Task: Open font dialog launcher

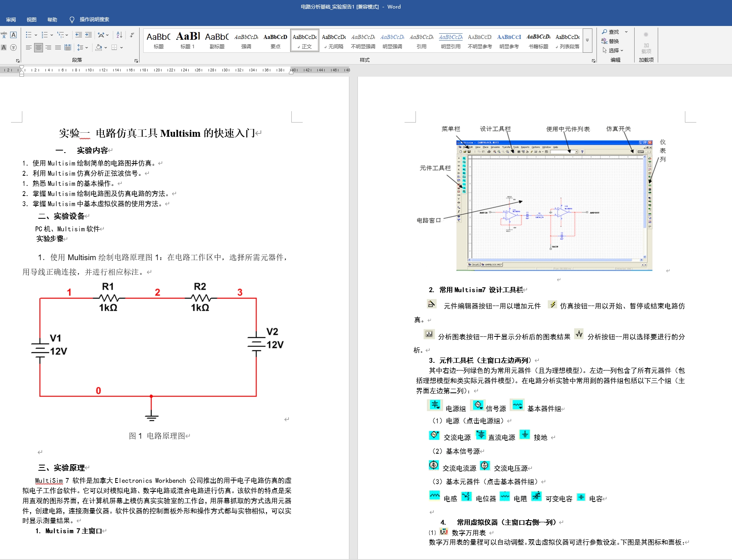Action: 18,60
